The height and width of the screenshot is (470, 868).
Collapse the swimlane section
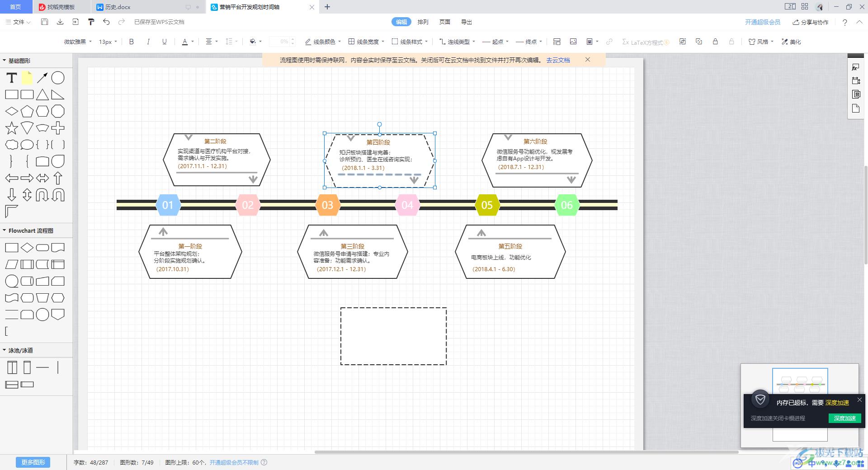(x=5, y=350)
